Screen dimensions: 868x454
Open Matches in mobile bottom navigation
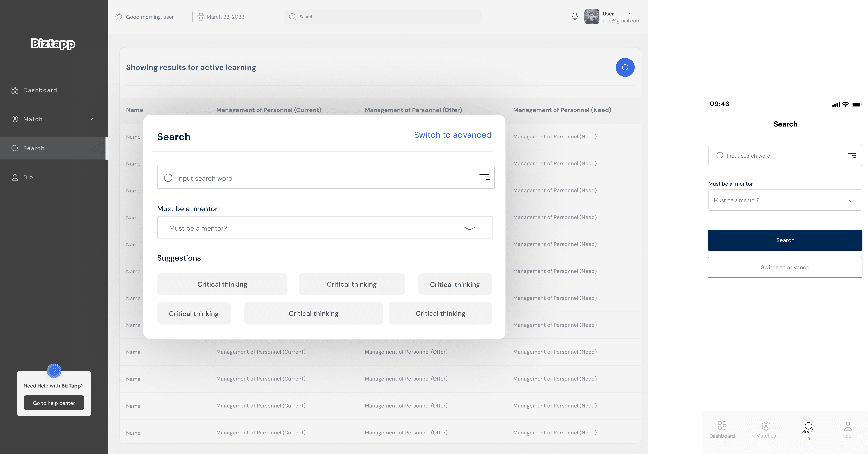766,429
